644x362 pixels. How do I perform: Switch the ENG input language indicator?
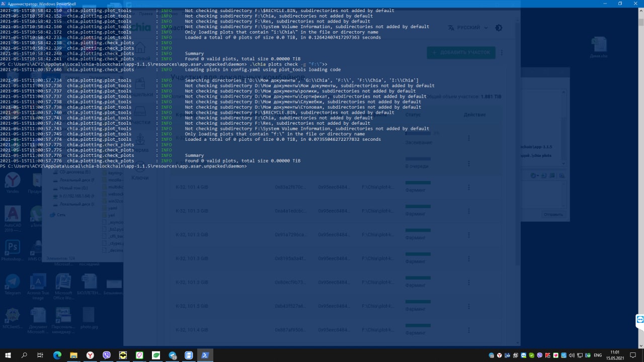[598, 355]
